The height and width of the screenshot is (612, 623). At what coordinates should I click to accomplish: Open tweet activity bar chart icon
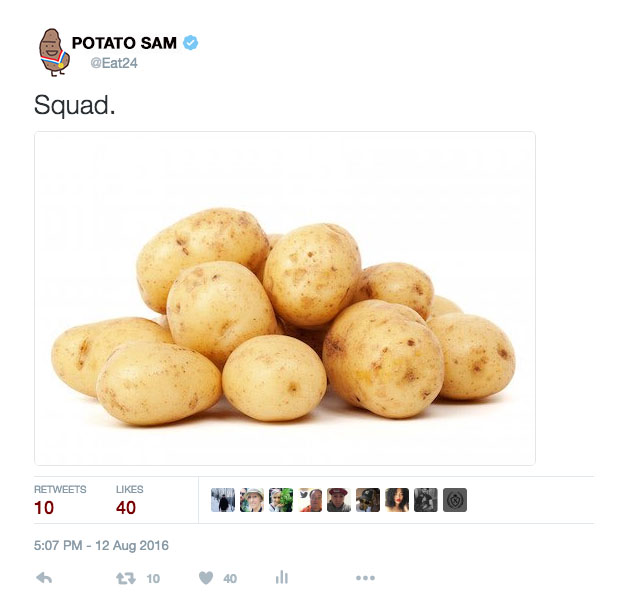282,578
